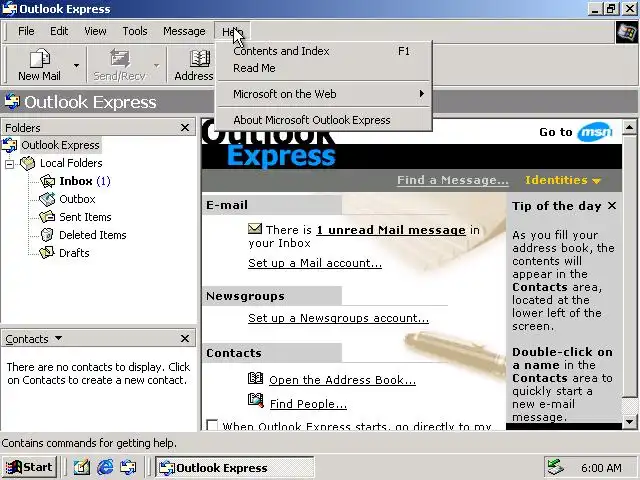Select the Local Folders item
The image size is (640, 480).
point(71,163)
